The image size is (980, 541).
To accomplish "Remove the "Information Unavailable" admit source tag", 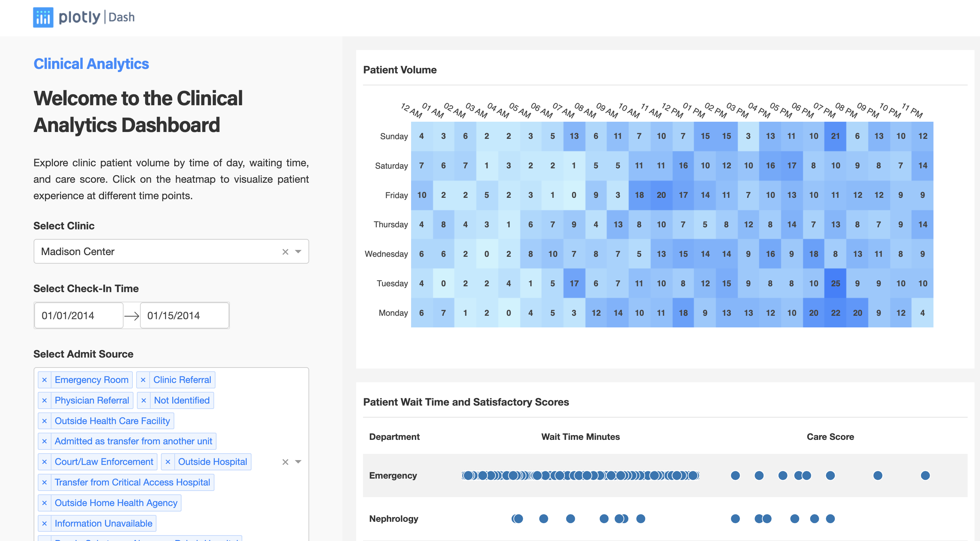I will [45, 523].
